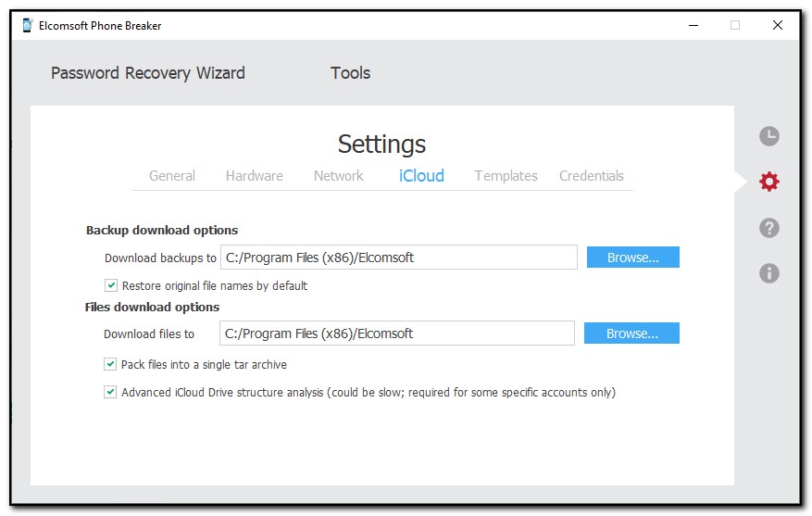This screenshot has width=812, height=516.
Task: Open the Network settings tab
Action: tap(338, 176)
